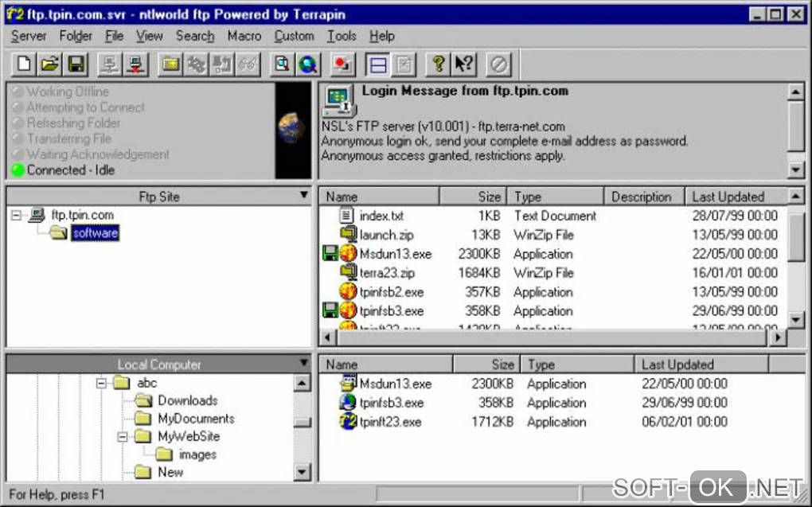Click the greyed glasses view-file icon

248,64
